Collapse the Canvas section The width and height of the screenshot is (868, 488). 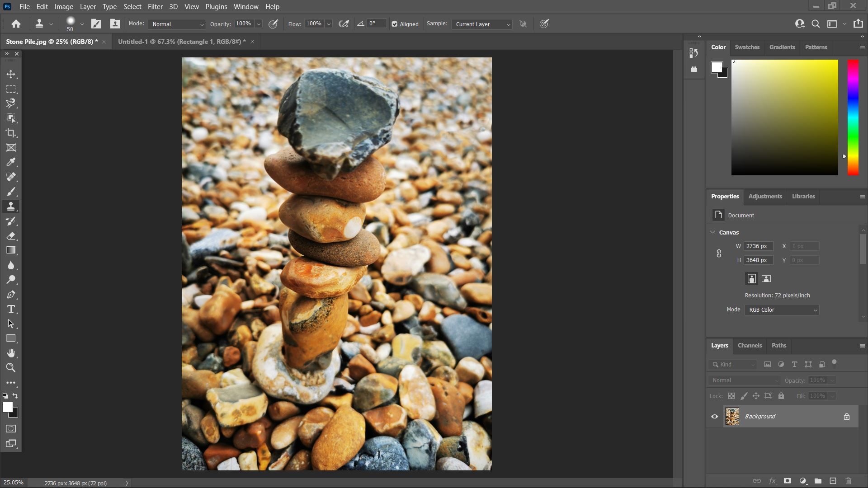[713, 232]
